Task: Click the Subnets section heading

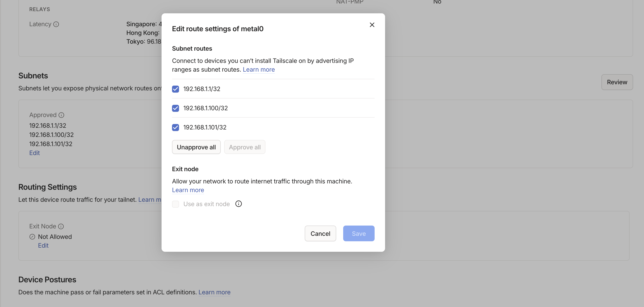Action: click(33, 76)
